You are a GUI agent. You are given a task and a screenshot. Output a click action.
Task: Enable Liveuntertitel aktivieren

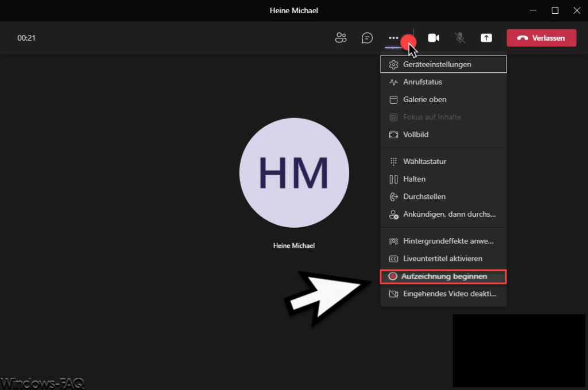pos(443,259)
